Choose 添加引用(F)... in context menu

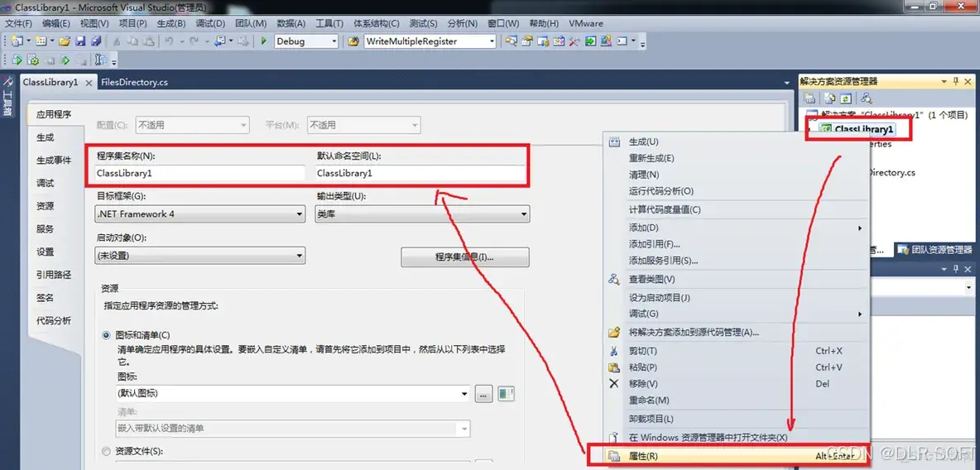point(737,244)
